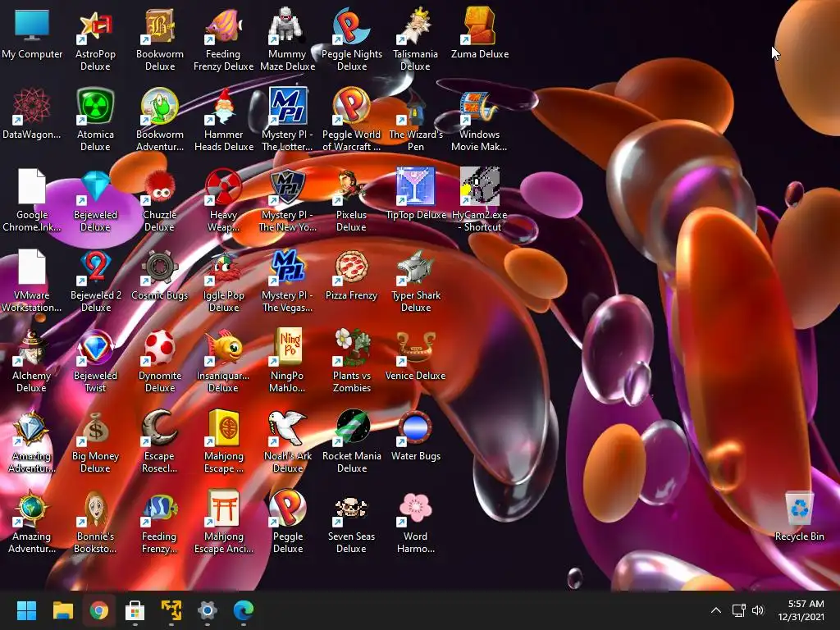Viewport: 840px width, 630px height.
Task: Select the Bejeweled 2 Deluxe shortcut
Action: tap(95, 267)
